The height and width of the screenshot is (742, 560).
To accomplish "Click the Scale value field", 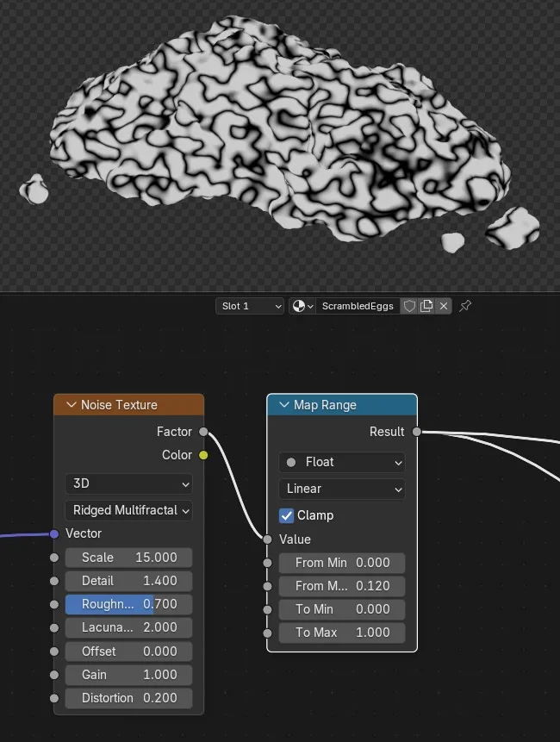I will point(128,558).
